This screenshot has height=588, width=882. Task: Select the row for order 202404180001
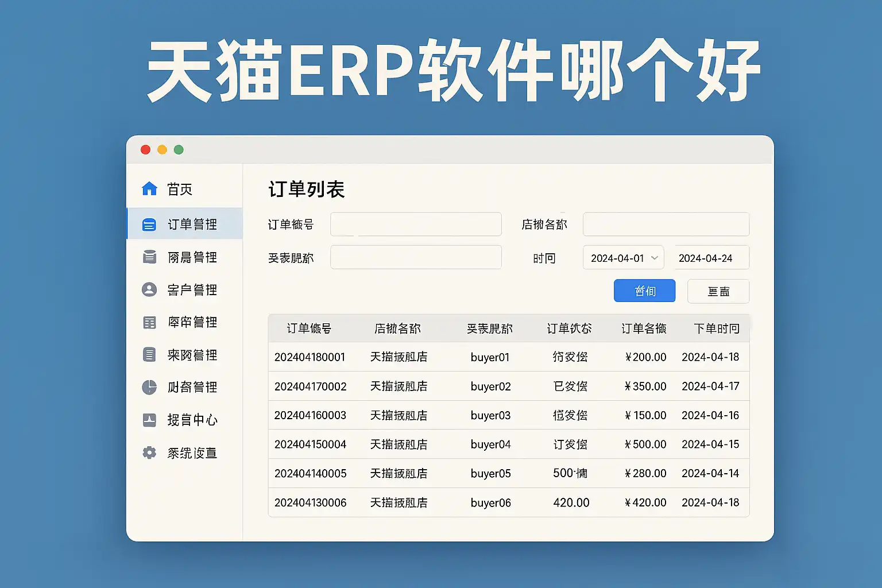pyautogui.click(x=508, y=357)
